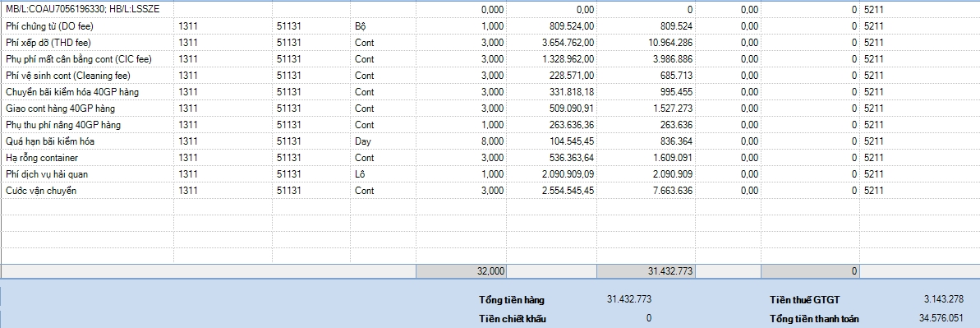The height and width of the screenshot is (328, 980).
Task: Select unit price 3.654.762,00
Action: point(551,43)
